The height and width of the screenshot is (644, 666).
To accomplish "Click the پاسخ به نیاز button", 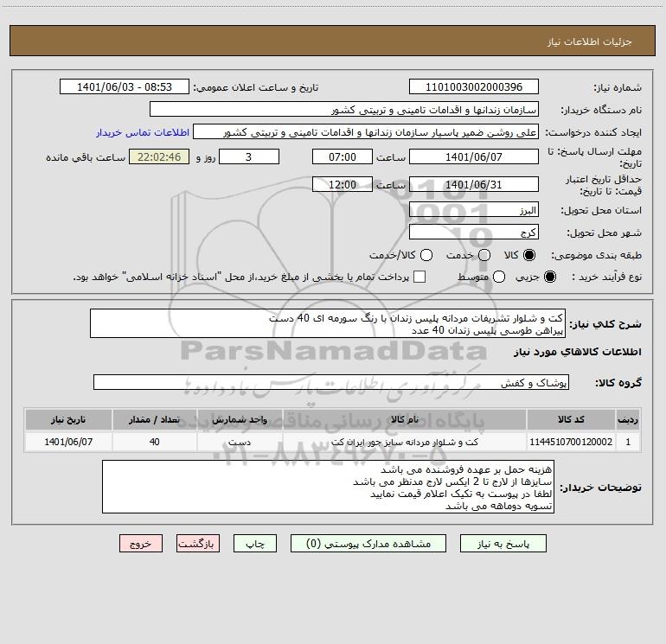I will point(503,544).
